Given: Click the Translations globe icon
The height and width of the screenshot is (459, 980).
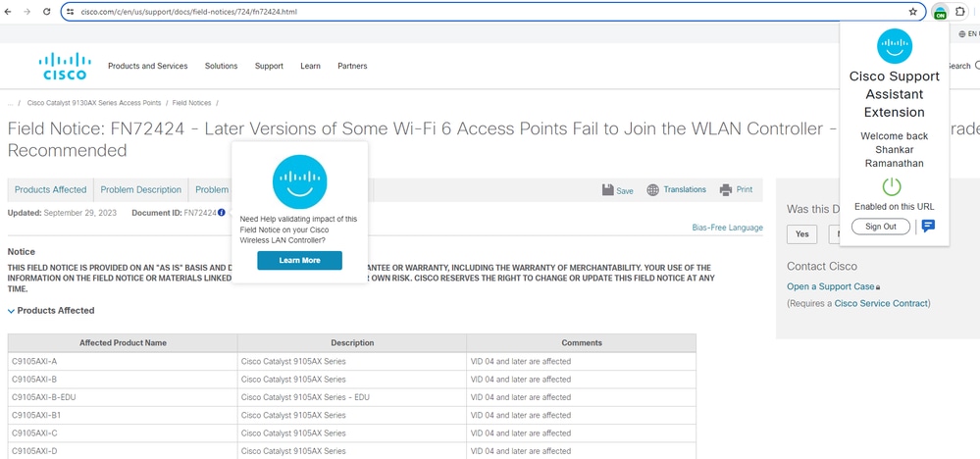Looking at the screenshot, I should click(x=653, y=190).
